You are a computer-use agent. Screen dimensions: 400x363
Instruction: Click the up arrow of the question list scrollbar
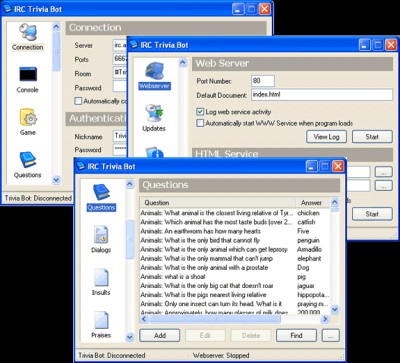(335, 202)
